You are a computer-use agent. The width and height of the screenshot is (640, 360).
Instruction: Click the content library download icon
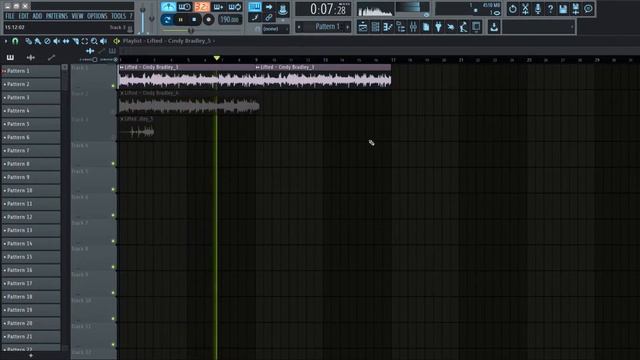pos(494,27)
